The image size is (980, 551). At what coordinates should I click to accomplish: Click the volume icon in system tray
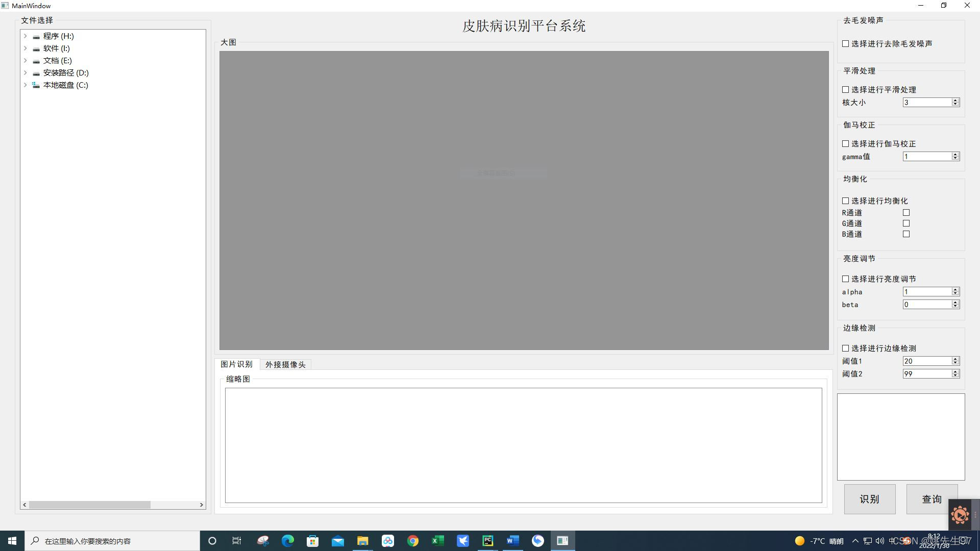pos(880,541)
